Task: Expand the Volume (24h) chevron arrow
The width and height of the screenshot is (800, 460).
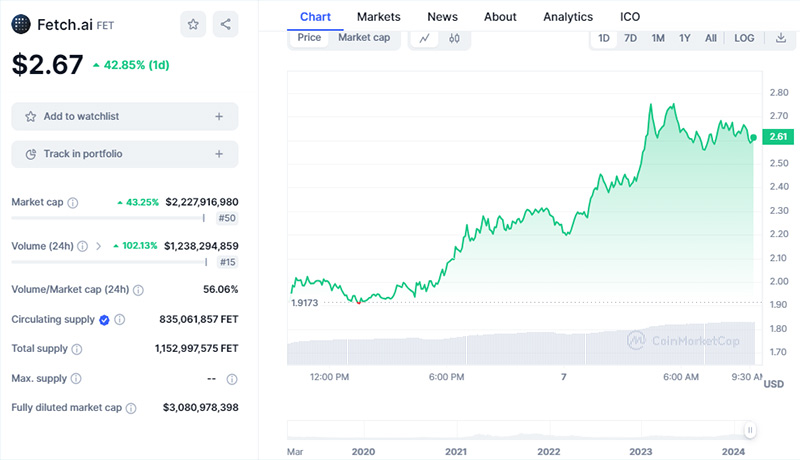Action: 98,246
